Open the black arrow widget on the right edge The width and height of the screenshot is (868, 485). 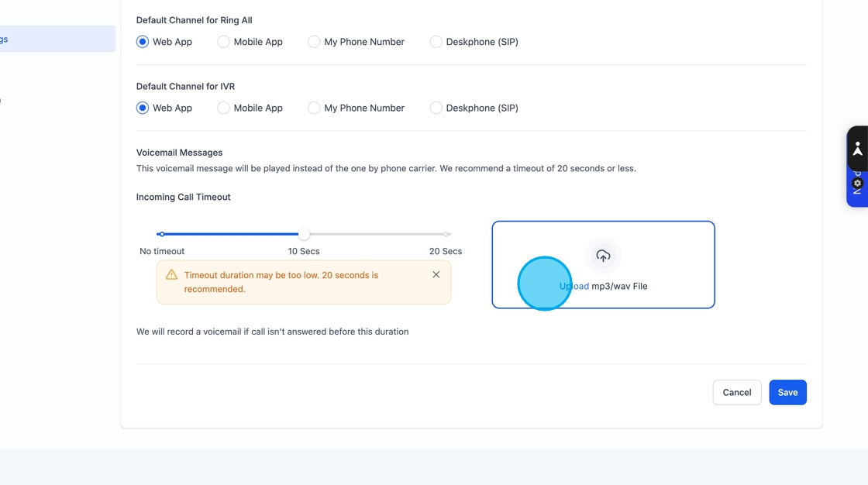[857, 150]
